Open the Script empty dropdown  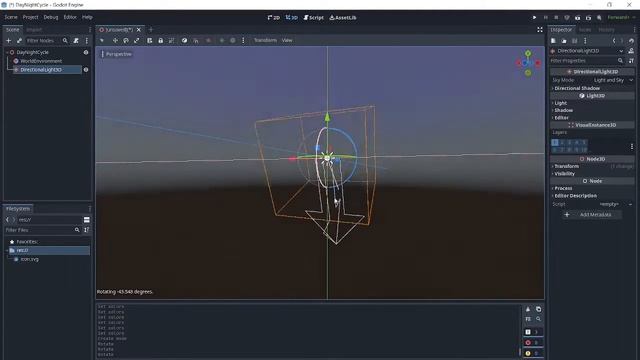coord(614,204)
